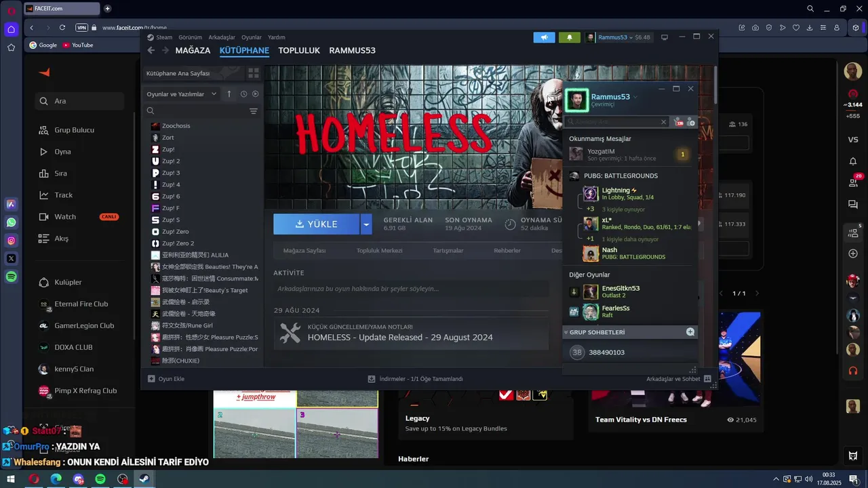The image size is (868, 488).
Task: Open the OBS Studio taskbar icon
Action: click(123, 479)
